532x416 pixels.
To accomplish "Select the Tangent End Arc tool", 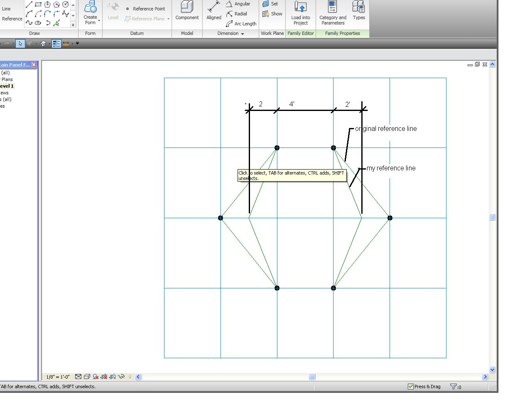I will pos(47,14).
